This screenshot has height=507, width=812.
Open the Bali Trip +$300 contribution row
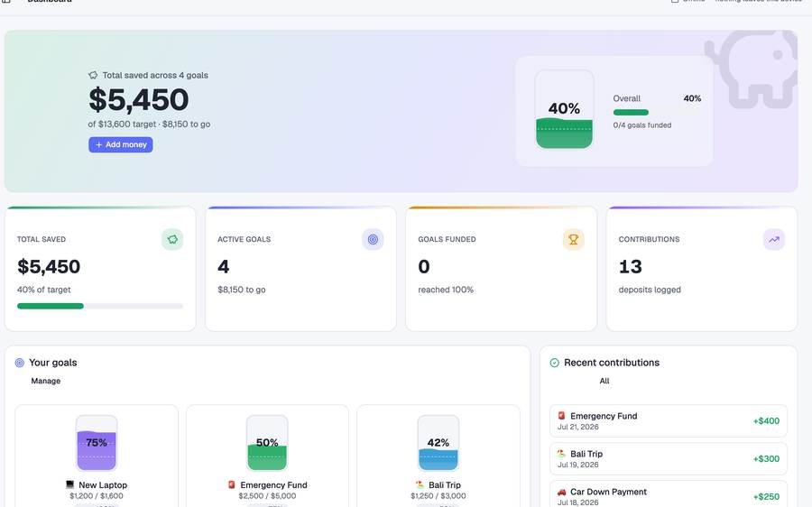click(668, 459)
